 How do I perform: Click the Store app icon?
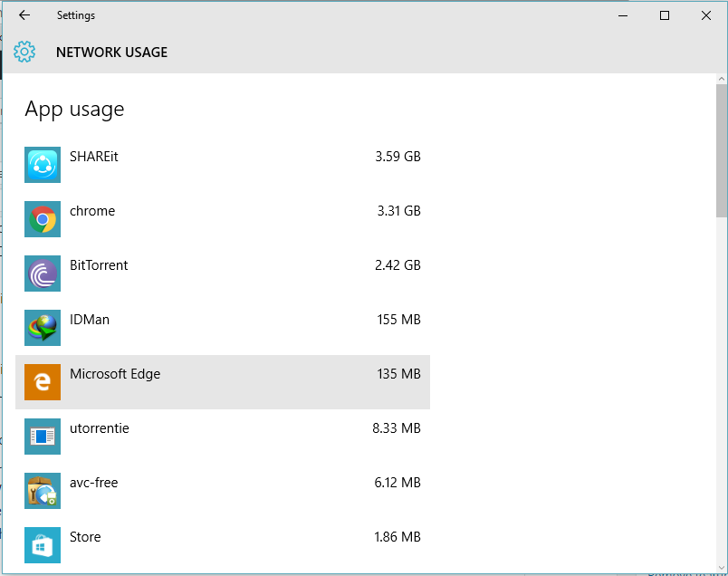[x=43, y=545]
